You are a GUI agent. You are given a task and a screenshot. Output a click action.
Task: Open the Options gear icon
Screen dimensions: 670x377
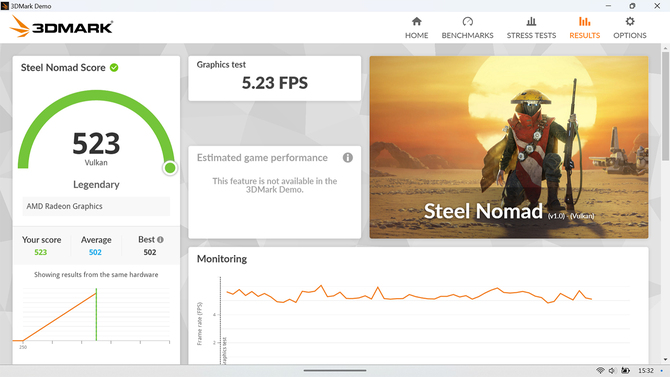point(630,21)
